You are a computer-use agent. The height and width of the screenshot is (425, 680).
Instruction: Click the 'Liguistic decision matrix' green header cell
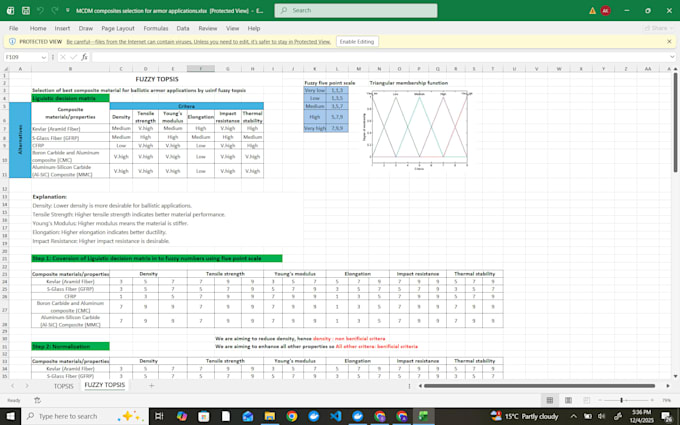click(70, 98)
